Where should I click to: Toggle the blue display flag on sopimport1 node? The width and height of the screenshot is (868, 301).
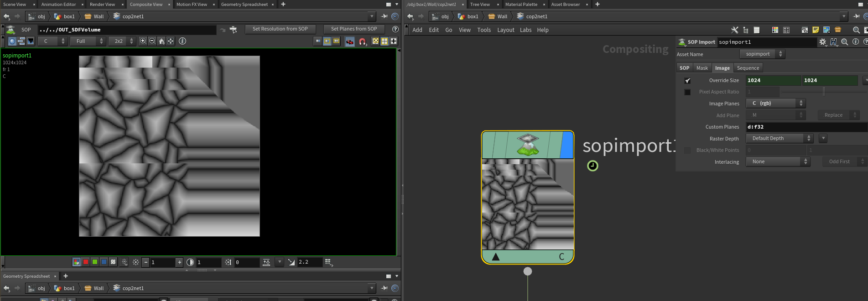click(567, 145)
